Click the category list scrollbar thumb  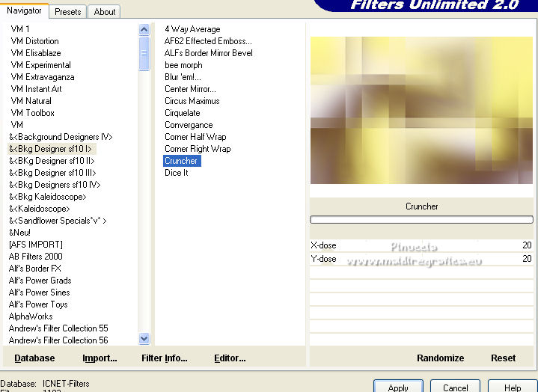(144, 53)
